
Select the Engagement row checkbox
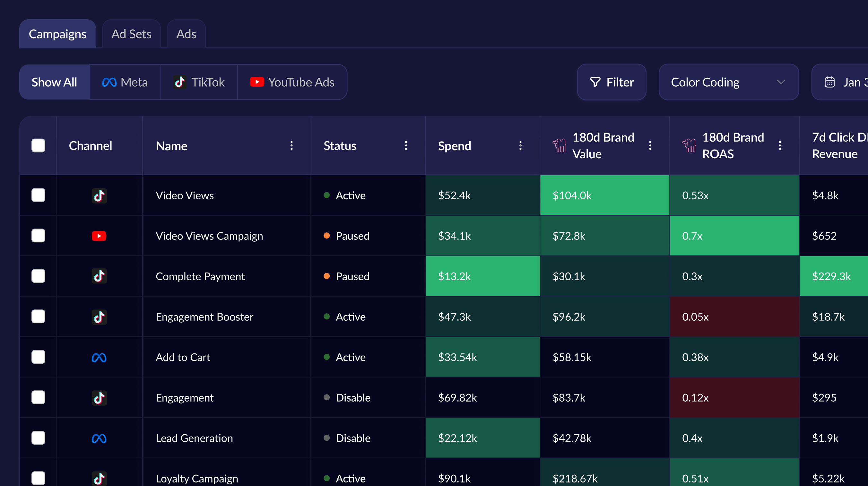coord(38,397)
